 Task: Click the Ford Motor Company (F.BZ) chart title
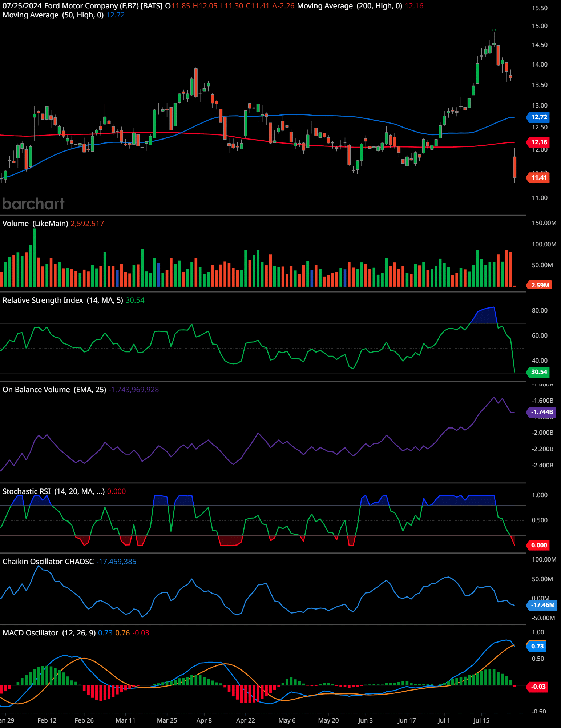(103, 6)
